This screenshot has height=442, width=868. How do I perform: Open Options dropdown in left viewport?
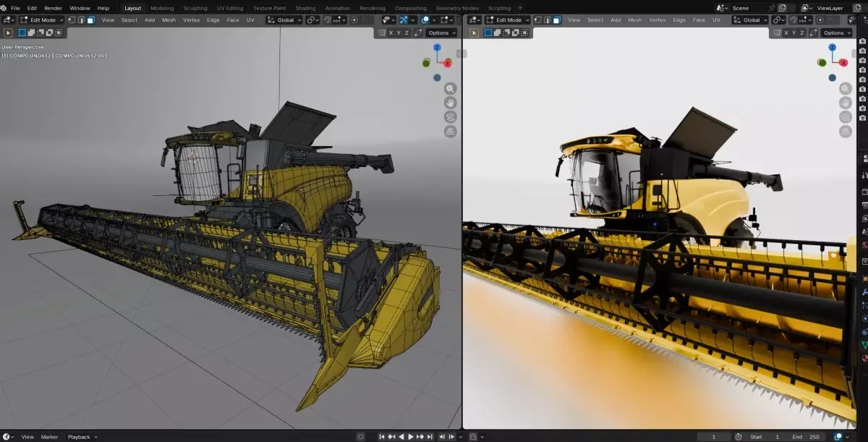click(441, 33)
